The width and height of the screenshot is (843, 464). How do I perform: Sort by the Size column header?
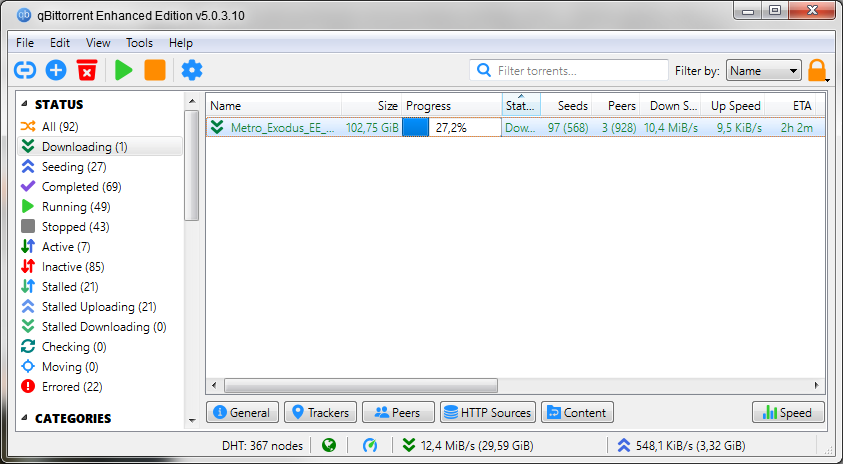tap(372, 105)
